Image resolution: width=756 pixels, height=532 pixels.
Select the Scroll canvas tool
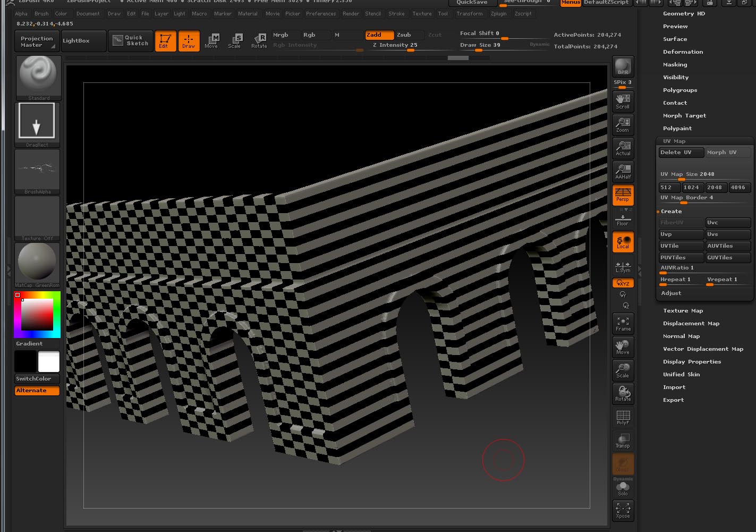(x=623, y=101)
